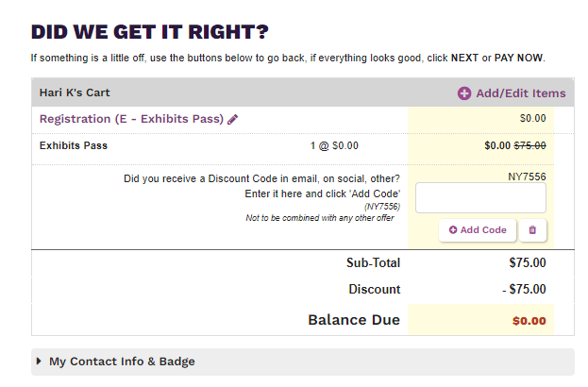Click the quantity text '1 @ $0.00'
Viewport: 588px width, 387px height.
pyautogui.click(x=334, y=146)
